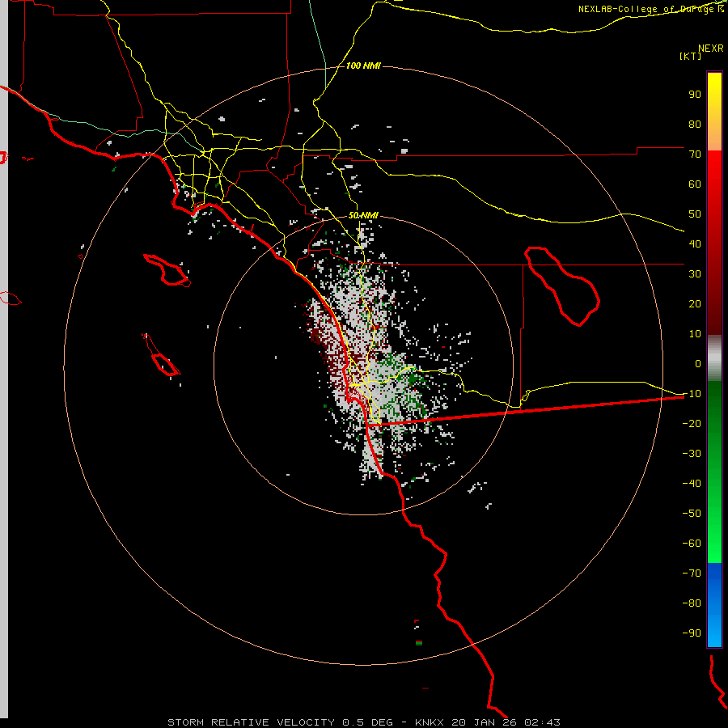Click the Storm Relative Velocity caption at bottom
Viewport: 728px width, 728px height.
(363, 722)
